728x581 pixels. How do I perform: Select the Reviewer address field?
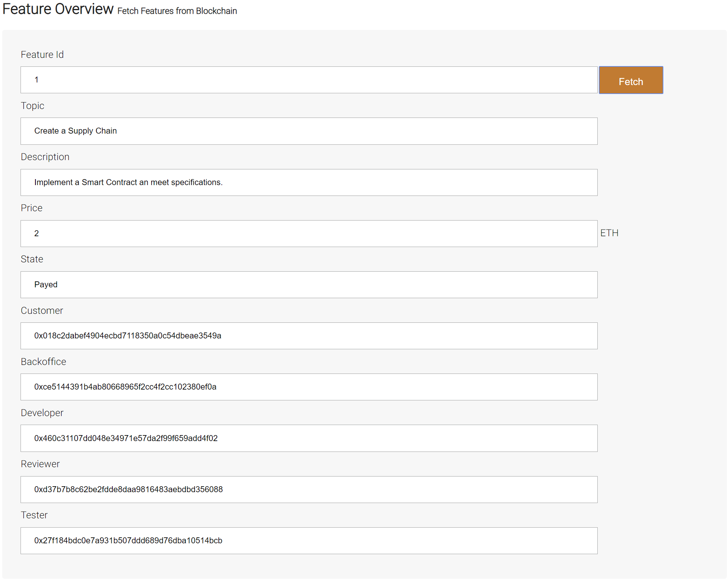(309, 490)
